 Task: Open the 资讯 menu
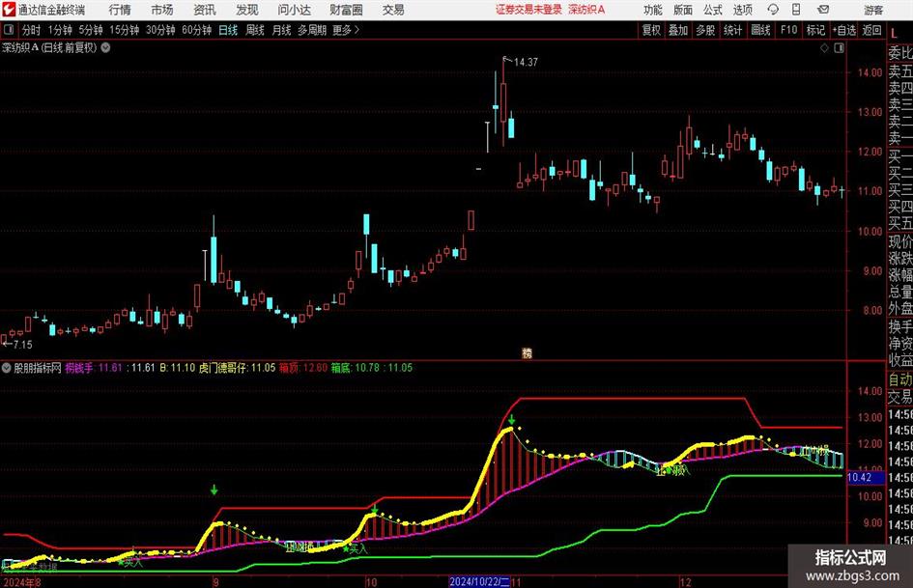[205, 10]
